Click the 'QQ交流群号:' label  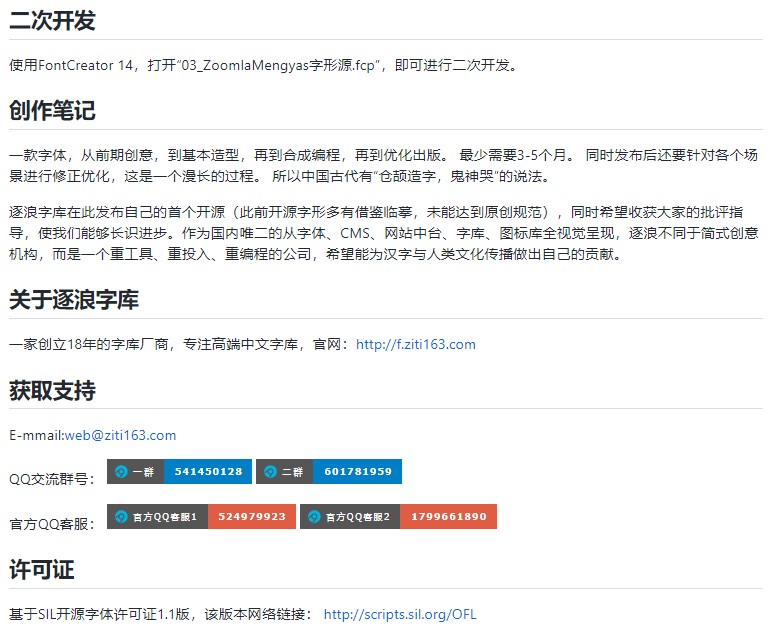point(52,479)
